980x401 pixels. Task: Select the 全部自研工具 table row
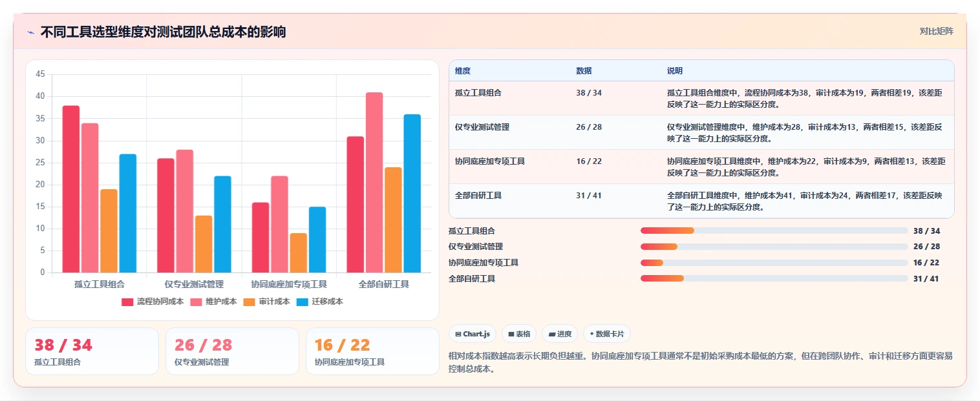pos(701,201)
